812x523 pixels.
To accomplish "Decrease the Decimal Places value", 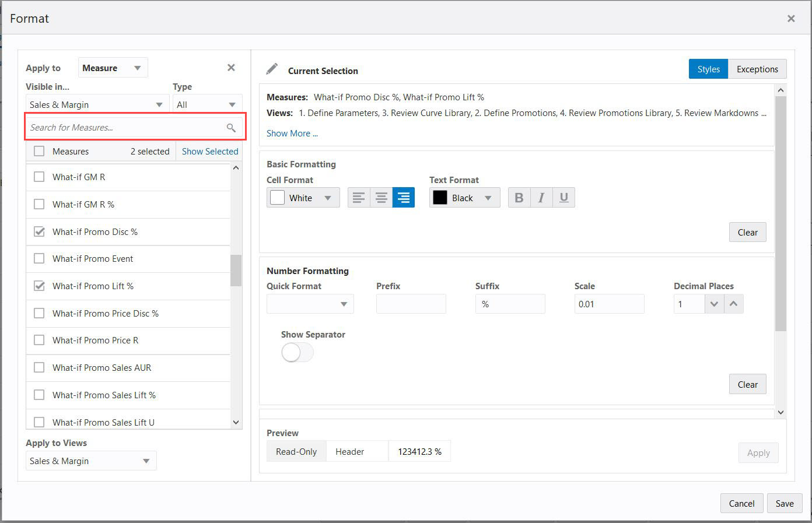I will pyautogui.click(x=714, y=304).
